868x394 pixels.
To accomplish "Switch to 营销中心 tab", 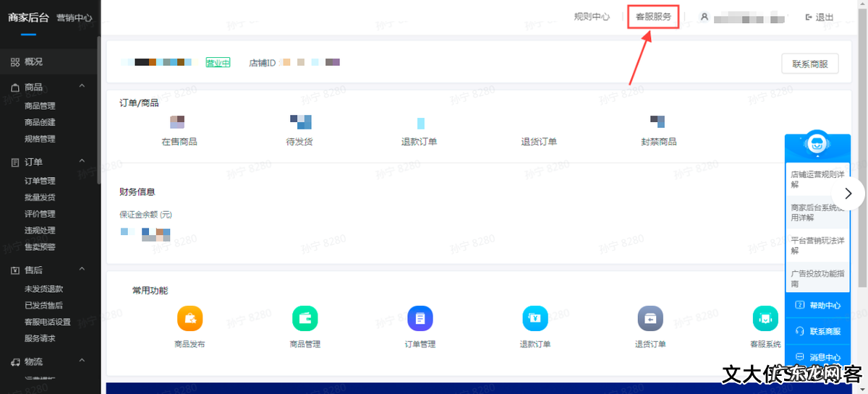I will (75, 18).
